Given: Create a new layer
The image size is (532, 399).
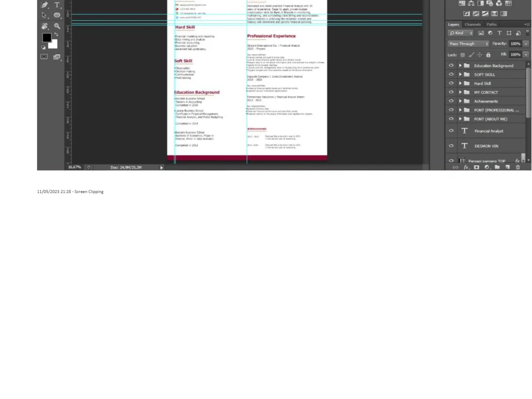Looking at the screenshot, I should pyautogui.click(x=508, y=167).
